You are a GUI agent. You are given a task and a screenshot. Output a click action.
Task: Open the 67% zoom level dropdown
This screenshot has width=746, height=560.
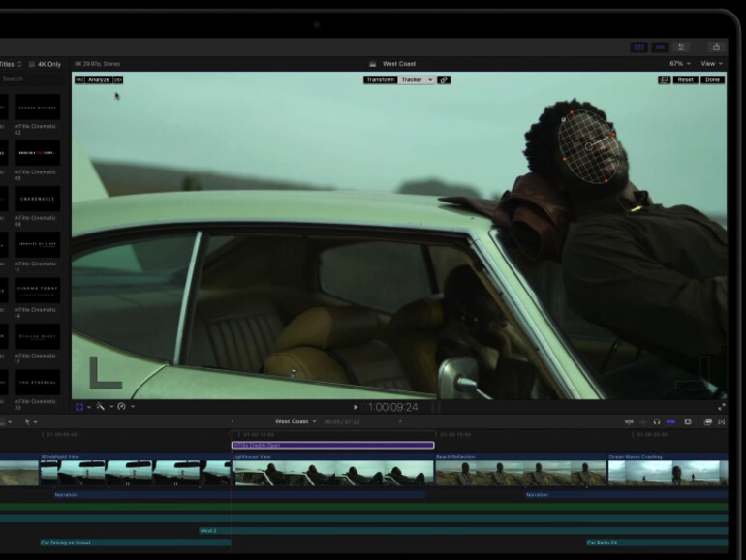pos(680,64)
